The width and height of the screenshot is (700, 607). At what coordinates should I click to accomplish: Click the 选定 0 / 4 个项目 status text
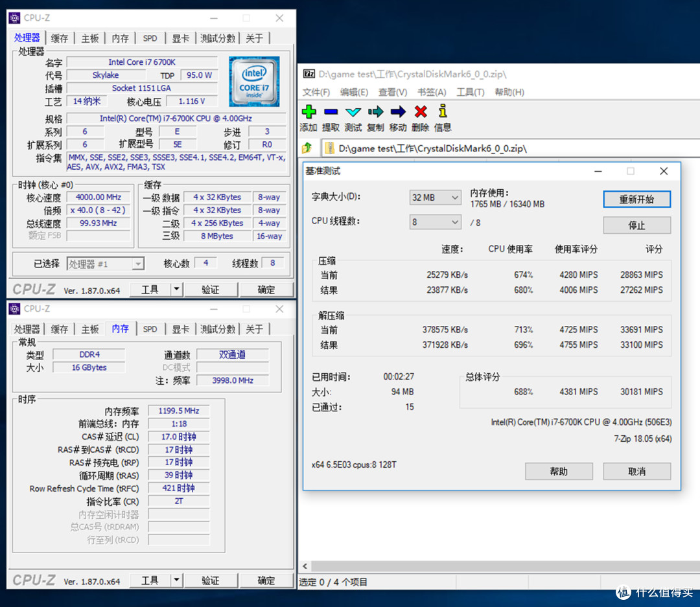[333, 582]
